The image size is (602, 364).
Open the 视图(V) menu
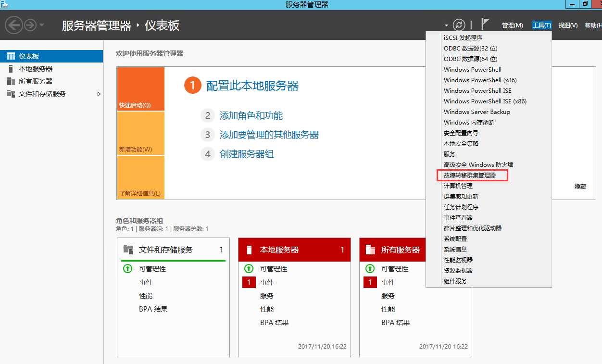(x=568, y=25)
